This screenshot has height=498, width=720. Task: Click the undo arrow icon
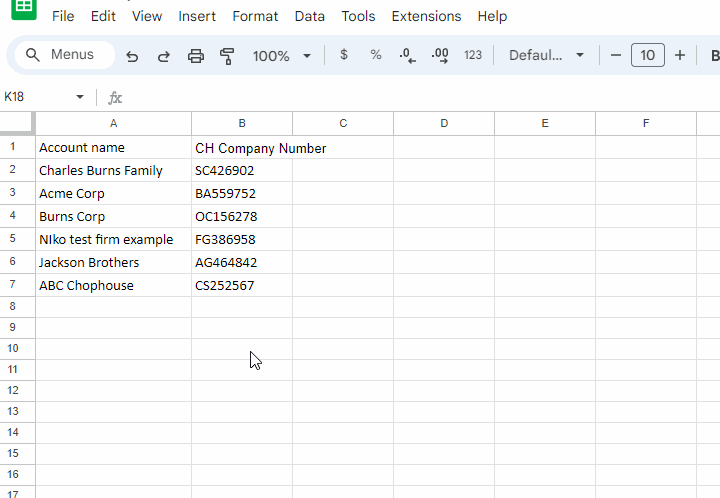point(132,56)
